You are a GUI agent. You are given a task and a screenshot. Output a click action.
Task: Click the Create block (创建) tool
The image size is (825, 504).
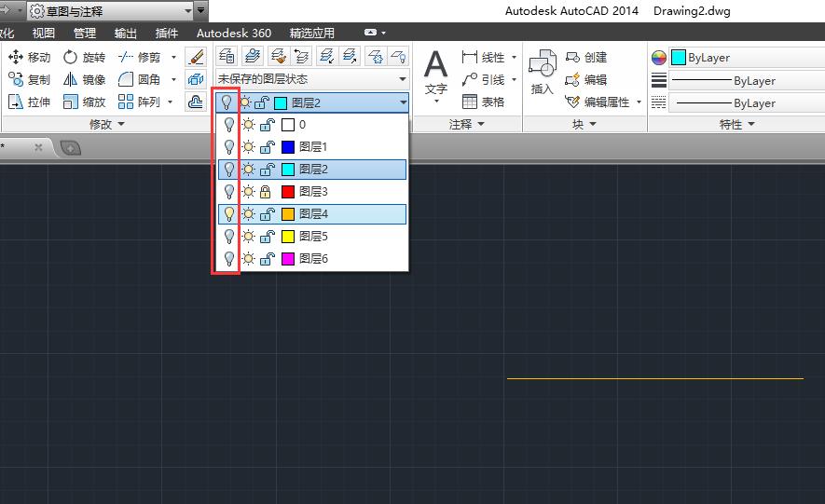(x=585, y=57)
